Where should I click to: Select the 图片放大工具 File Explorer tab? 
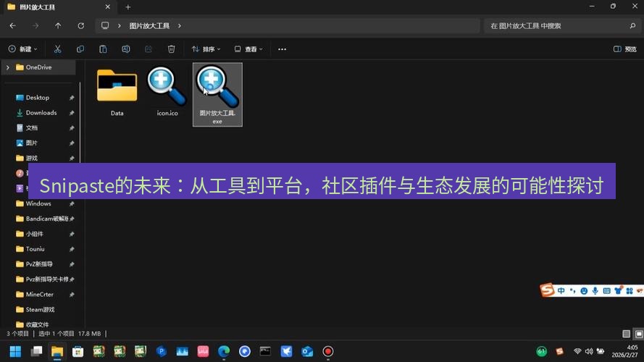point(59,7)
